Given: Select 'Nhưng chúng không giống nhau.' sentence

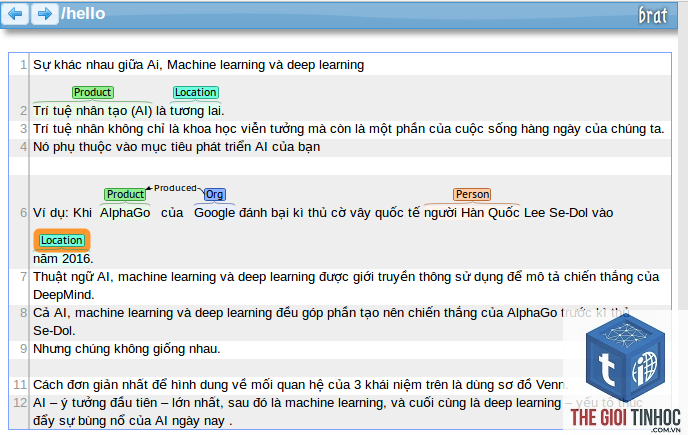Looking at the screenshot, I should [127, 349].
